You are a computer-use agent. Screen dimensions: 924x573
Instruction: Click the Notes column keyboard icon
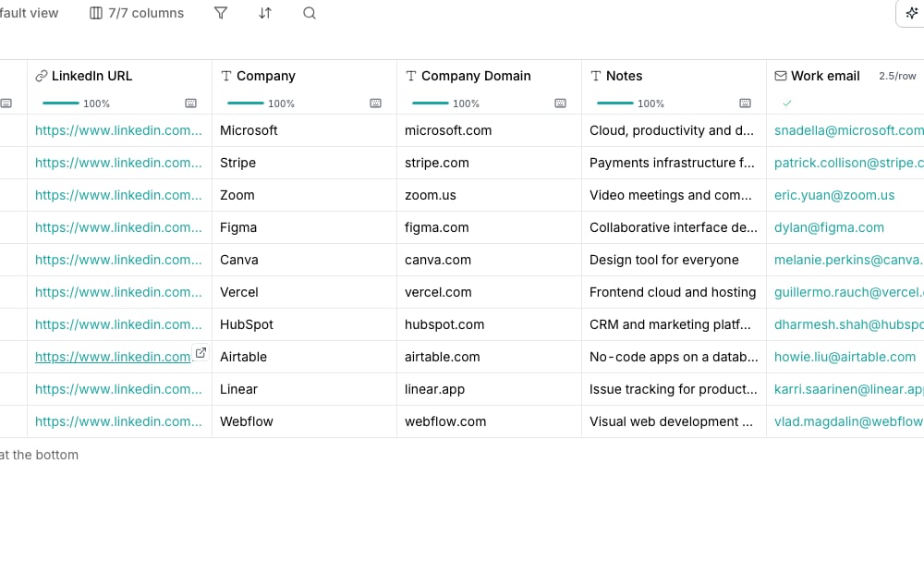[745, 104]
